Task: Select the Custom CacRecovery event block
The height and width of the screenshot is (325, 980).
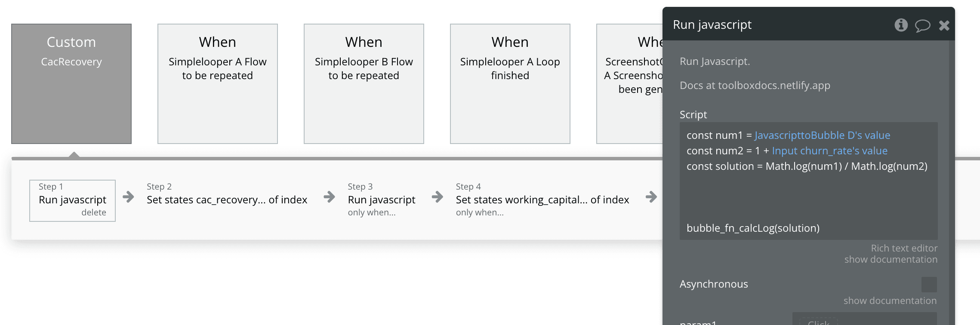Action: [x=71, y=84]
